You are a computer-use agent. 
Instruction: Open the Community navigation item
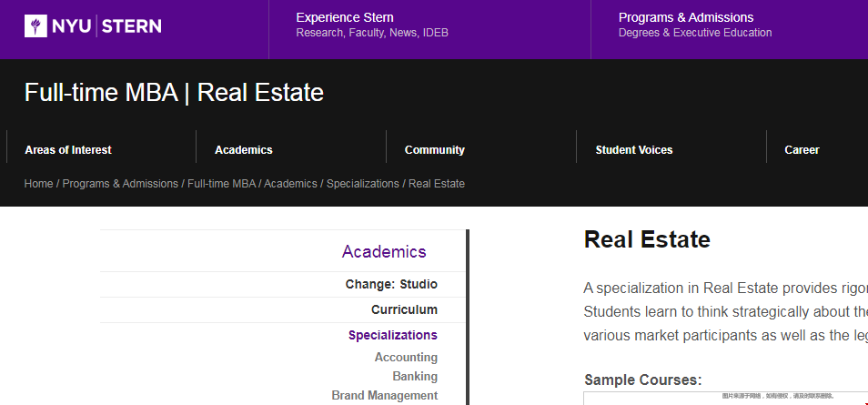pyautogui.click(x=435, y=150)
